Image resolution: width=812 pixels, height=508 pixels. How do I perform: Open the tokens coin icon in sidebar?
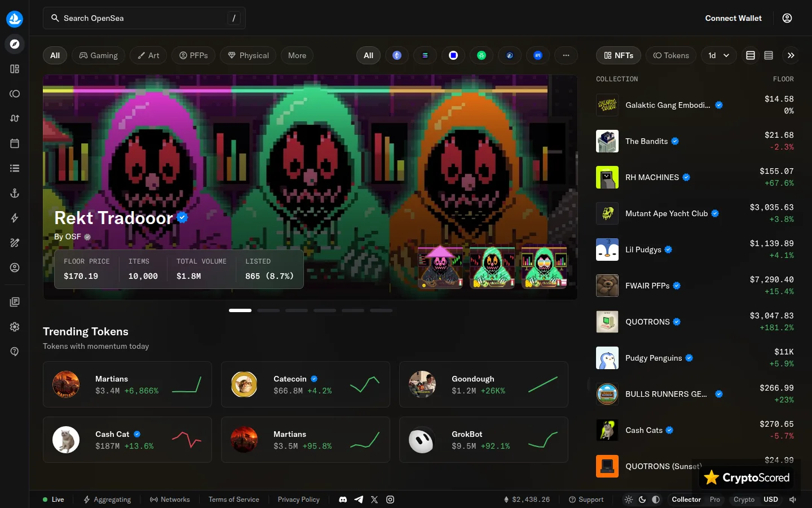[x=15, y=94]
